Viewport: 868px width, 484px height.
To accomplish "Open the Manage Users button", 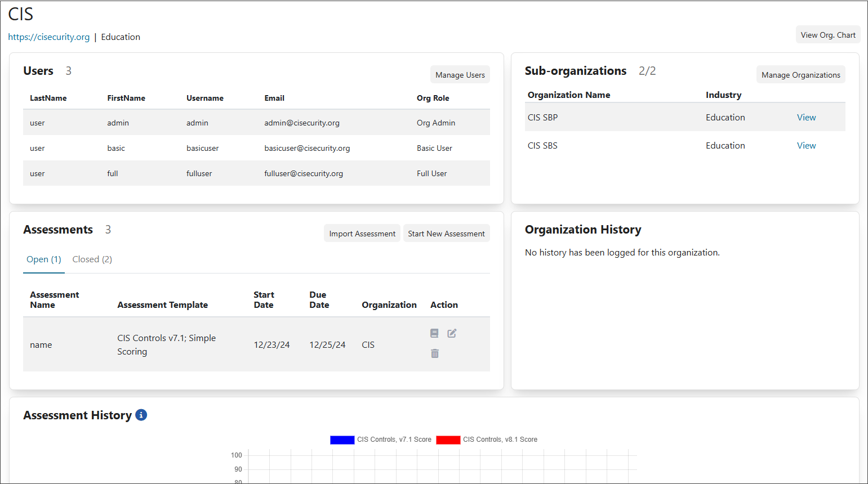I will click(x=460, y=75).
